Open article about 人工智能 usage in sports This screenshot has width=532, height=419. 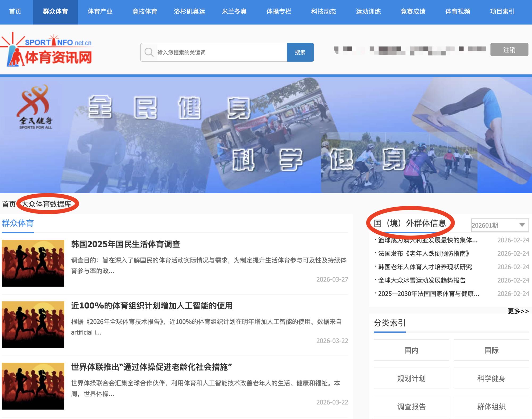(152, 306)
